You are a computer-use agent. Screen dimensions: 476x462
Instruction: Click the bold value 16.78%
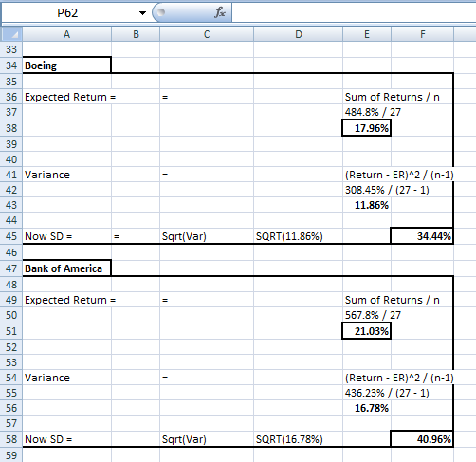tap(372, 408)
